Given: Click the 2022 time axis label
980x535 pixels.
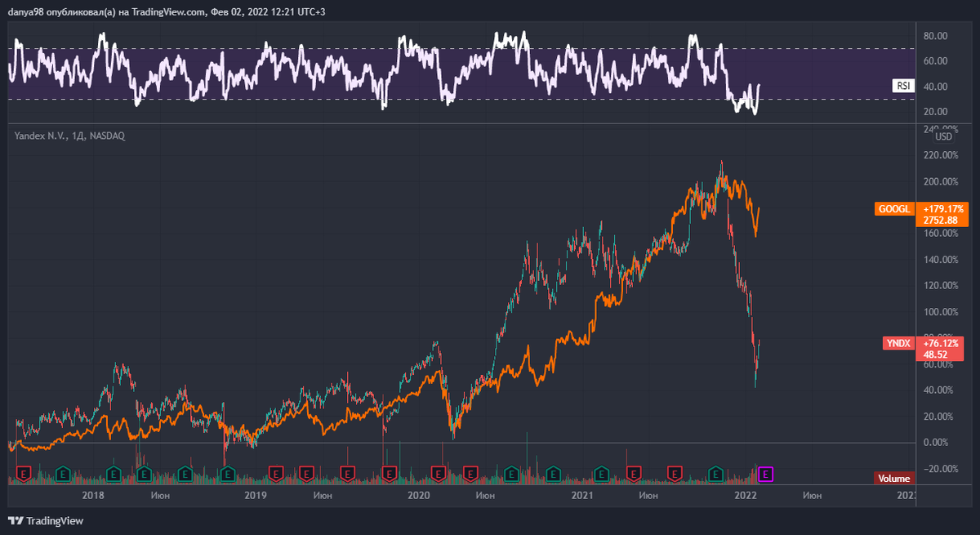Looking at the screenshot, I should tap(745, 496).
